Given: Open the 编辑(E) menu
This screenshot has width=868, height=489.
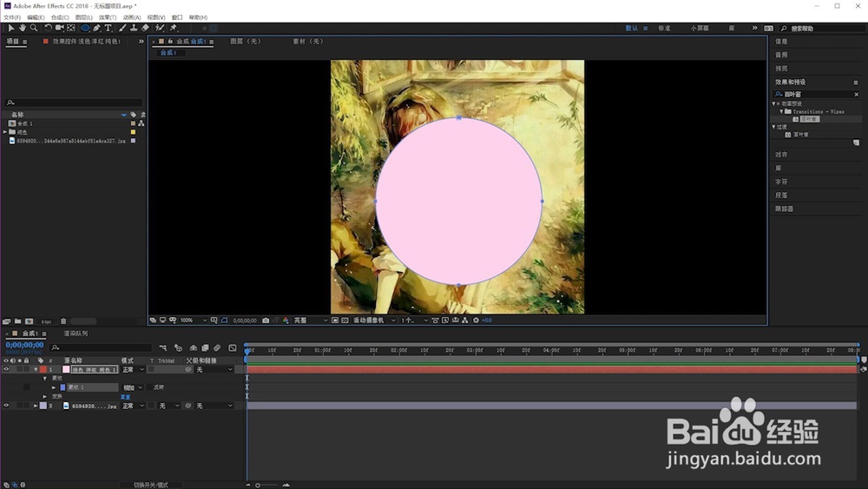Looking at the screenshot, I should 36,17.
